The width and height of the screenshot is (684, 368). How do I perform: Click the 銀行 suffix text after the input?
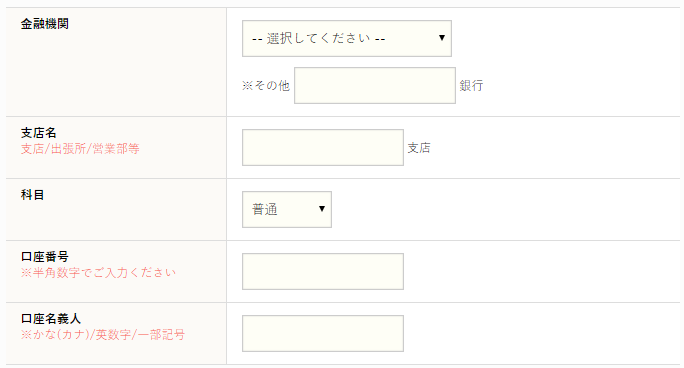coord(471,85)
